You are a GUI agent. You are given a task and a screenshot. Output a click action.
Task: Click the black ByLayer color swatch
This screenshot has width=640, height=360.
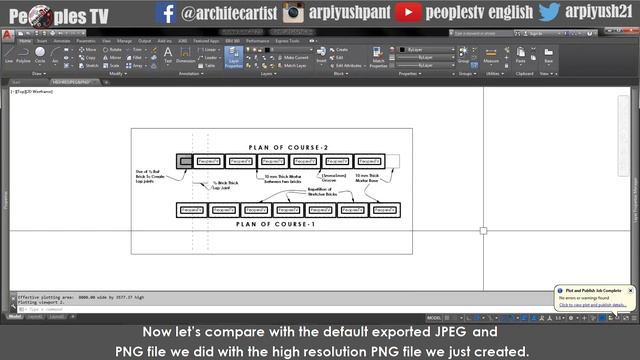tap(402, 49)
